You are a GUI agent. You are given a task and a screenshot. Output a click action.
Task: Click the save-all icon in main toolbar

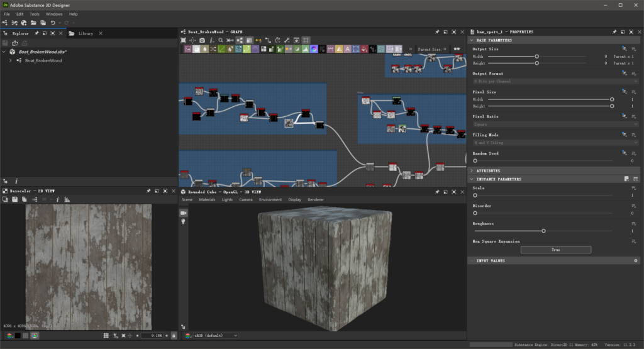tap(43, 23)
